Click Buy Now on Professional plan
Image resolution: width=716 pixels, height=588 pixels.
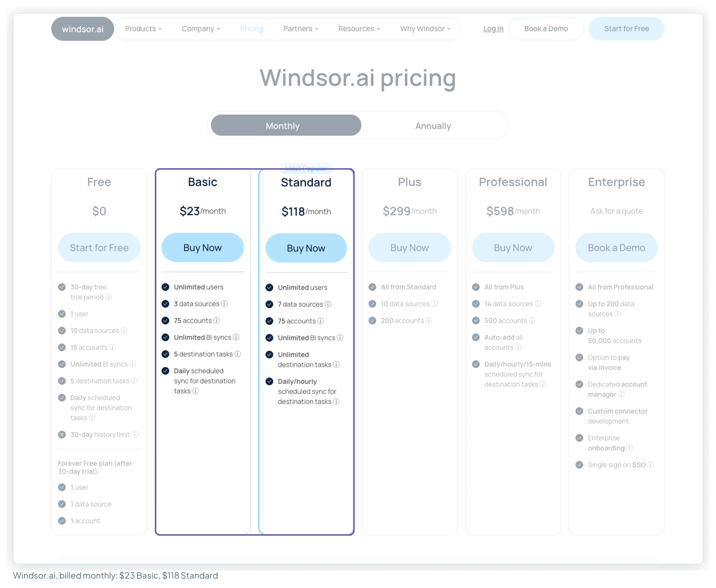[x=513, y=248]
